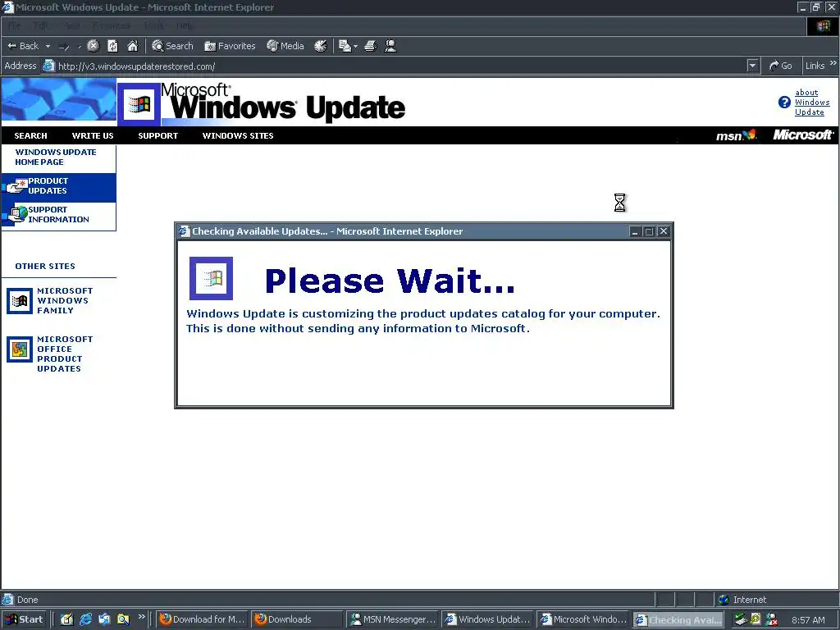Click WINDOWS SITES in the navigation bar
The height and width of the screenshot is (630, 840).
[x=238, y=135]
